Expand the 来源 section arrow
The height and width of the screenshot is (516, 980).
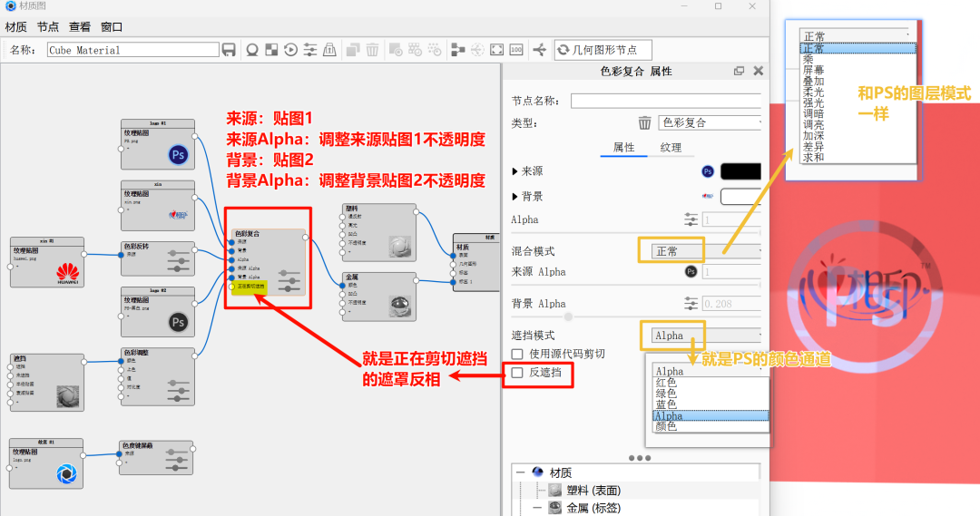point(515,171)
